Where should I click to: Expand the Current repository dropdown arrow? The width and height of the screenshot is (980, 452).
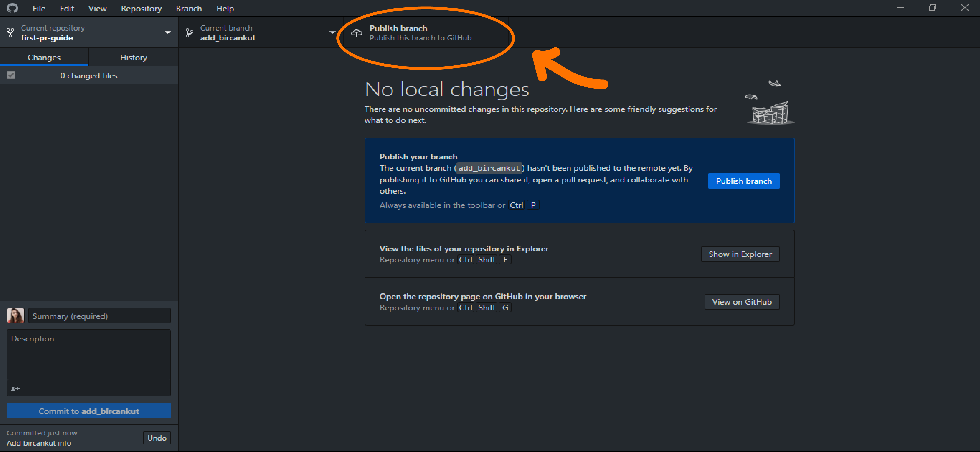click(167, 33)
